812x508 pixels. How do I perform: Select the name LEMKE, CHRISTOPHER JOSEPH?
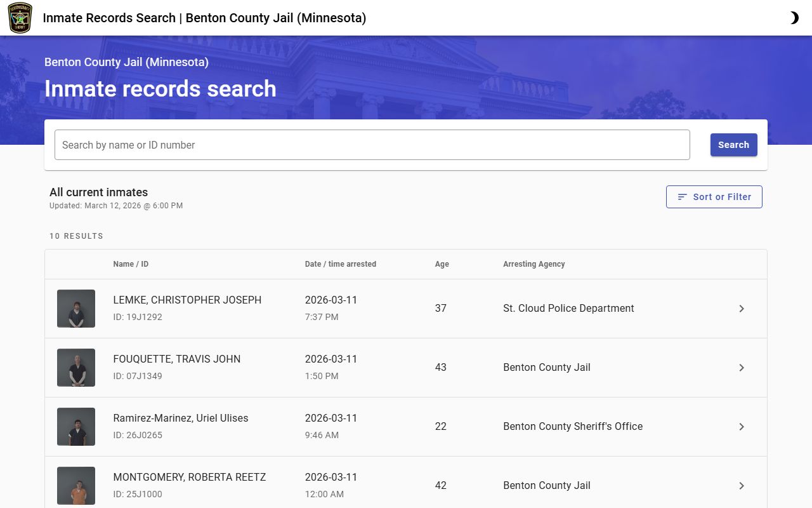tap(187, 300)
